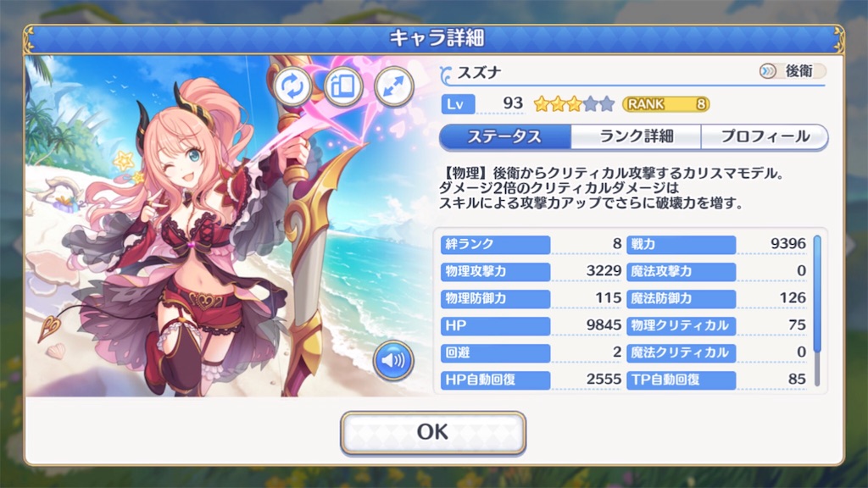Click the 物理攻撃力 stat label

[x=495, y=271]
